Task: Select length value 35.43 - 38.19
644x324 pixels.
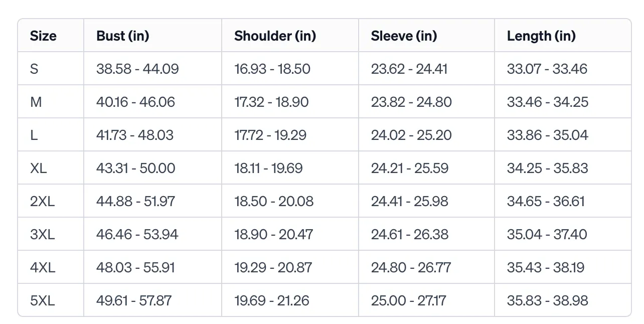Action: [546, 267]
